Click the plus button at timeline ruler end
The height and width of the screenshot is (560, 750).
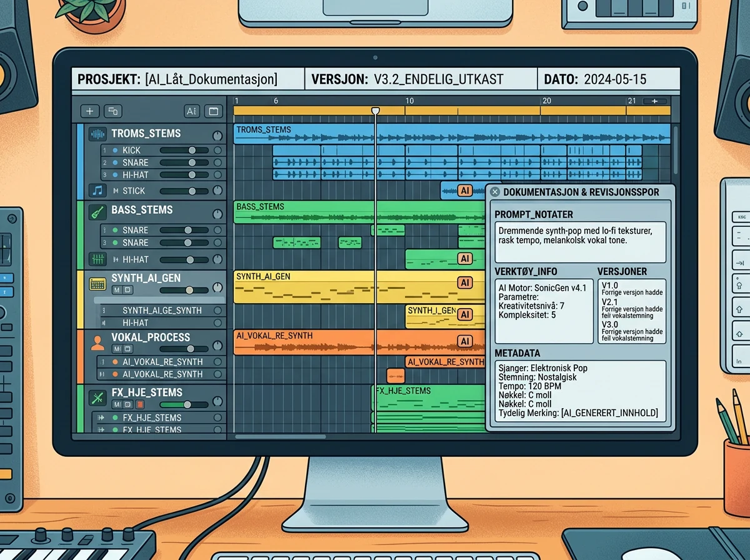(x=655, y=101)
